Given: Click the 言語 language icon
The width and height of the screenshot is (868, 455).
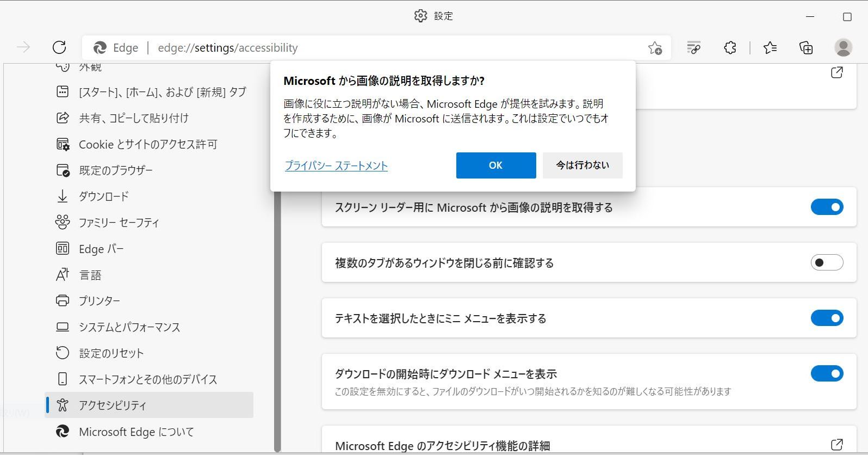Looking at the screenshot, I should (x=63, y=275).
